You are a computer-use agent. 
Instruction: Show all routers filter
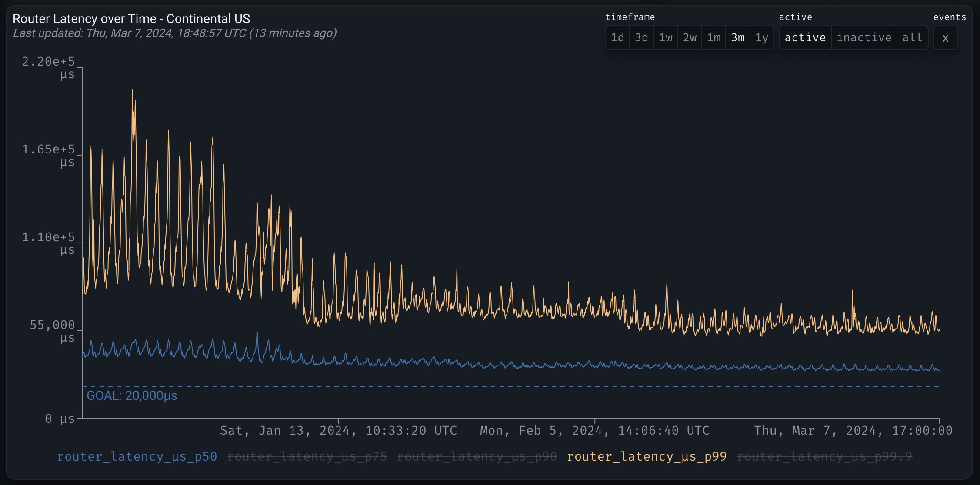(x=912, y=38)
